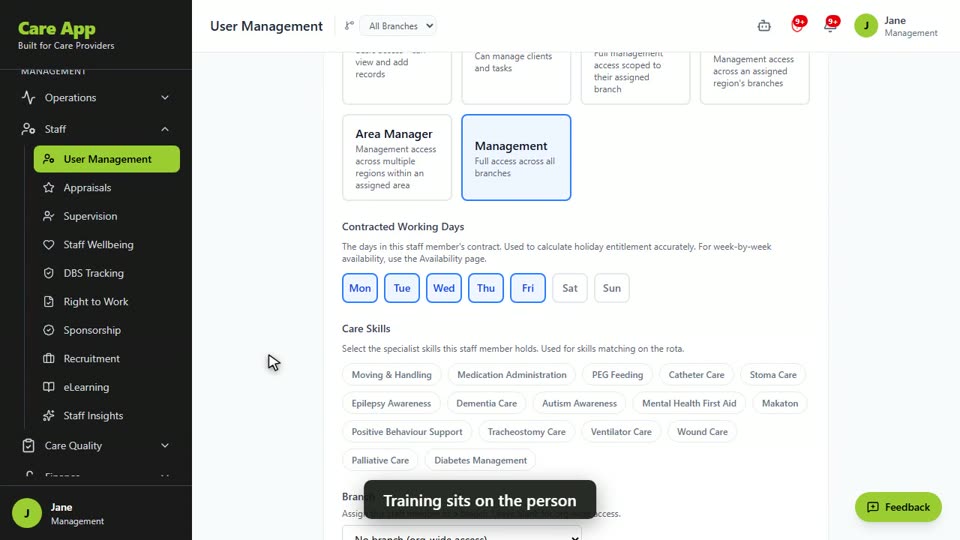Toggle the Dementia Care skill chip
Image resolution: width=960 pixels, height=540 pixels.
[x=486, y=403]
